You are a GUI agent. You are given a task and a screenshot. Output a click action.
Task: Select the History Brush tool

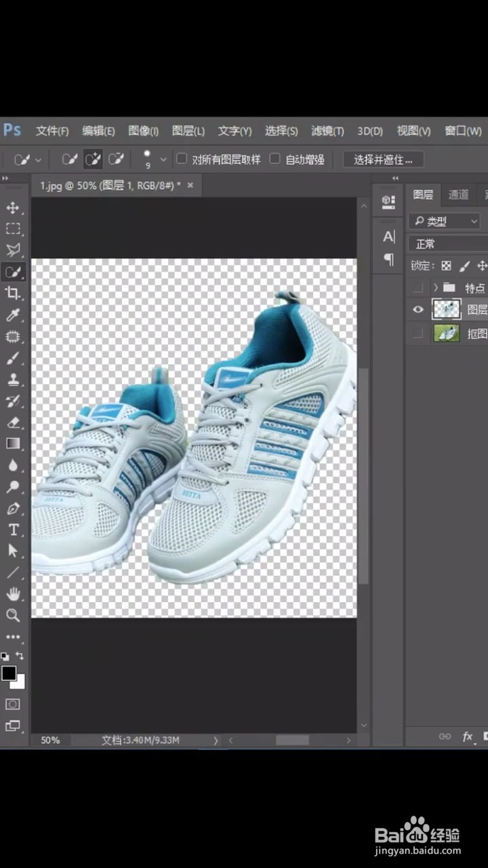coord(13,401)
